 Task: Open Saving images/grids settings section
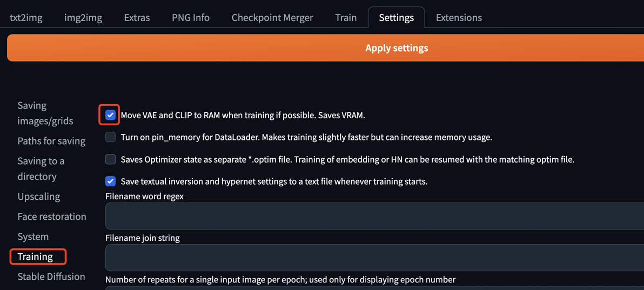tap(45, 113)
